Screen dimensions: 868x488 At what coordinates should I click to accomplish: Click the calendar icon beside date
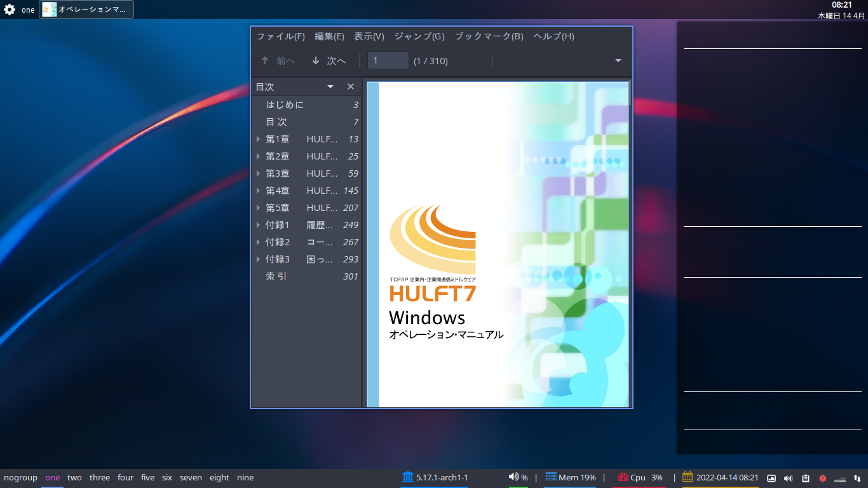(688, 477)
